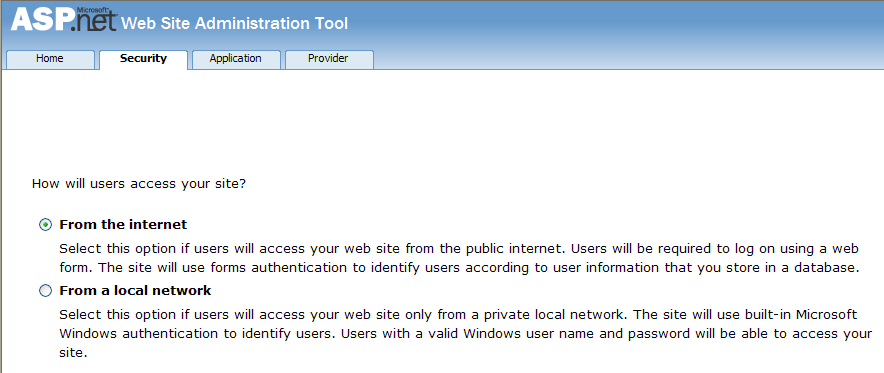Click the 'From a local network' label

[135, 291]
